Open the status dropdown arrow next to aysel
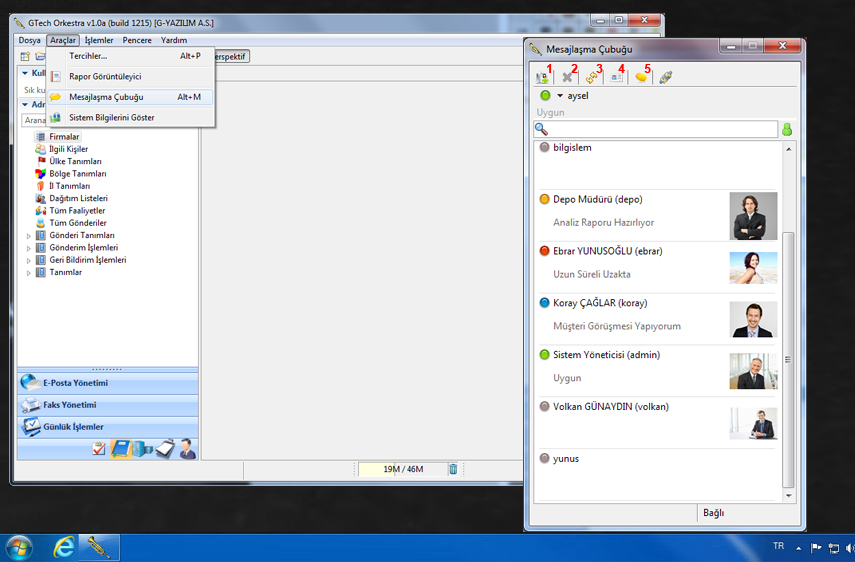The height and width of the screenshot is (562, 855). [x=560, y=96]
